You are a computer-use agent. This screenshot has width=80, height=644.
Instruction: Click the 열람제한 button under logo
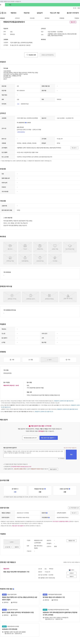[16, 547]
